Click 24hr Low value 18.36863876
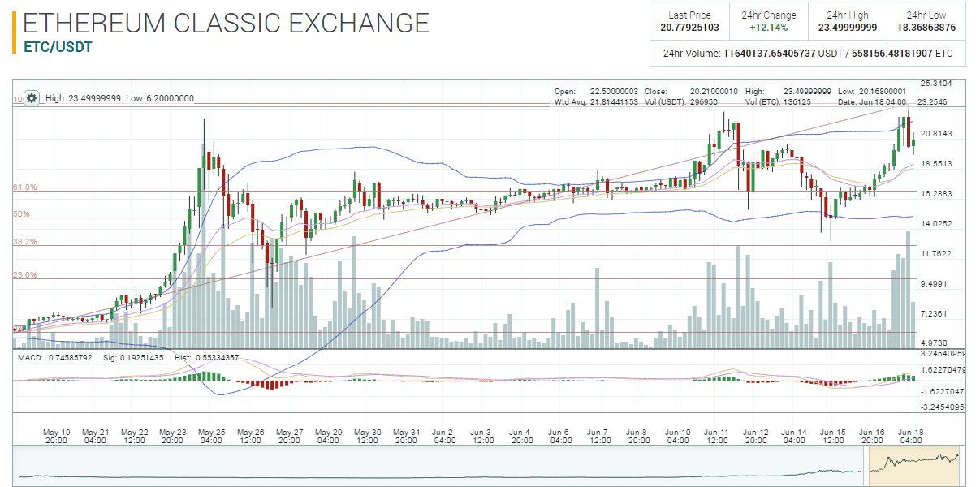The height and width of the screenshot is (487, 980). tap(926, 28)
